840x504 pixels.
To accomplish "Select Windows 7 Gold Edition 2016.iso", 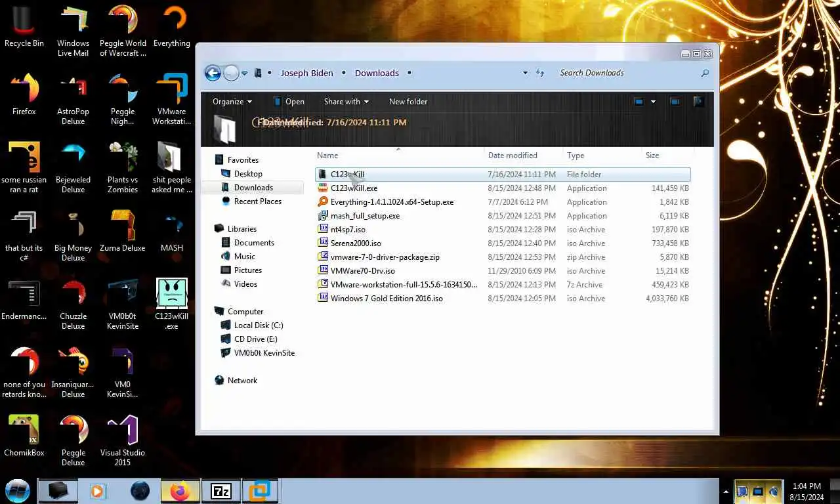I will [x=503, y=299].
